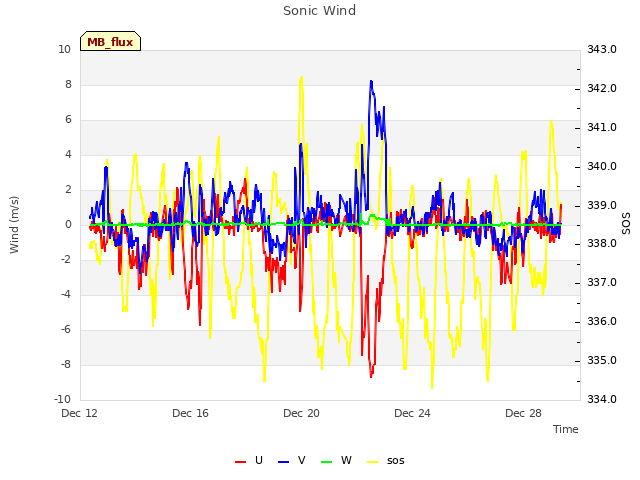Select the V legend entry
This screenshot has width=640, height=480.
(x=292, y=461)
